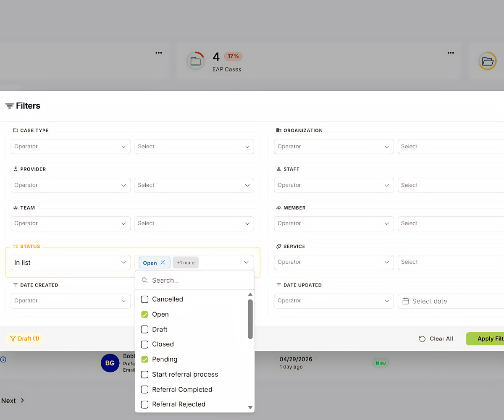Click the BG avatar circle
Image resolution: width=504 pixels, height=420 pixels.
click(110, 363)
